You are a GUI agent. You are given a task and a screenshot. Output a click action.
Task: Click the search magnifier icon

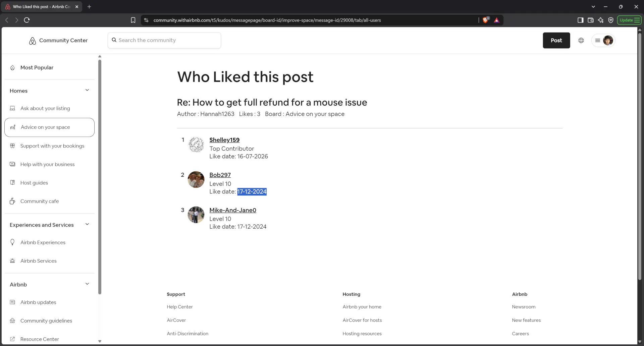point(114,40)
